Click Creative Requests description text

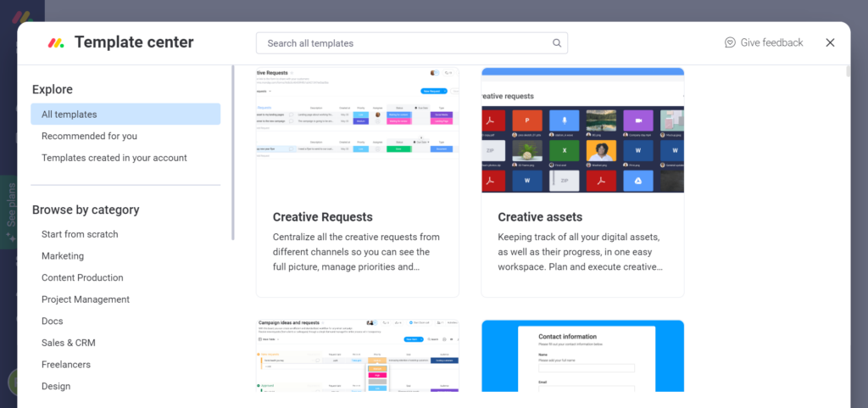tap(357, 252)
